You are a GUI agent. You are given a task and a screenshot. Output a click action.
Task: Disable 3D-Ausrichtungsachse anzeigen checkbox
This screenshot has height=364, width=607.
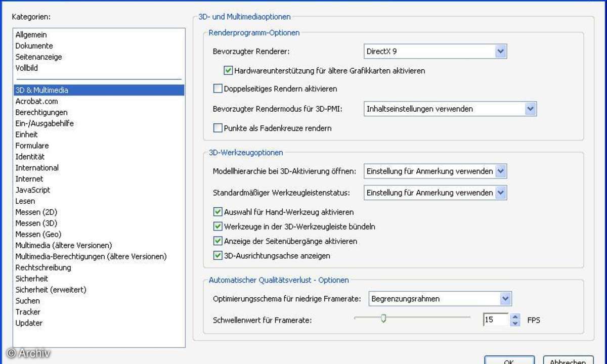click(218, 255)
